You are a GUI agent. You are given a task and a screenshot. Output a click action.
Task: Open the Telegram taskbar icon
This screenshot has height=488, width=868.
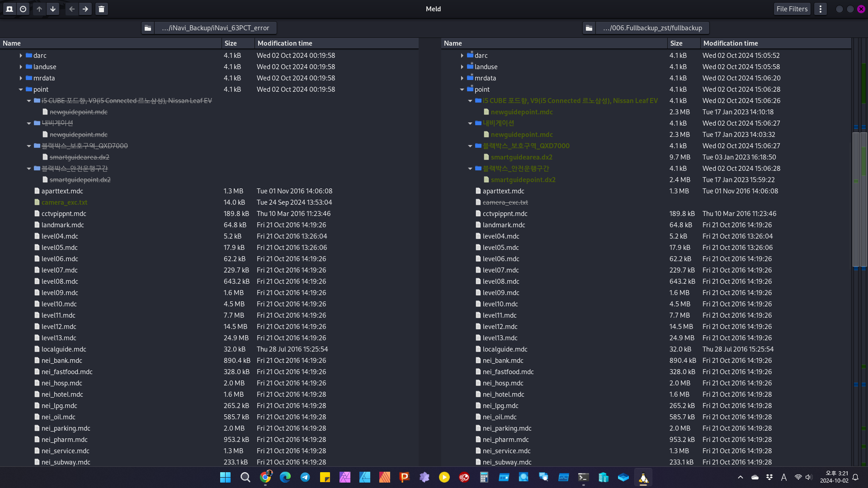(x=305, y=477)
